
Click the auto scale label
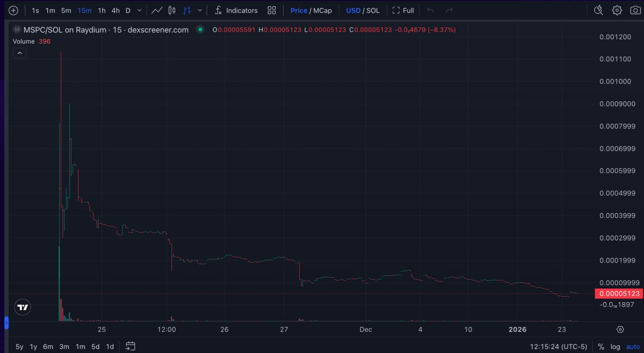click(x=632, y=346)
